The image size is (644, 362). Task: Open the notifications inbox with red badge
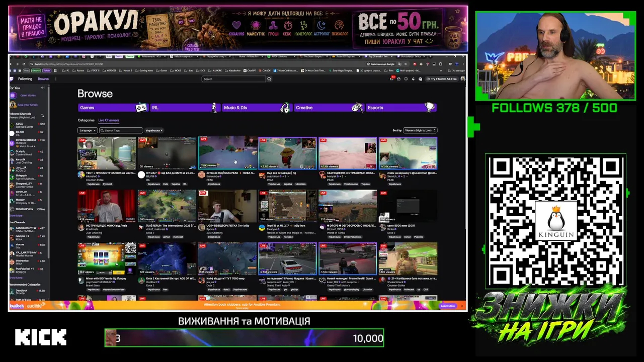coord(392,79)
